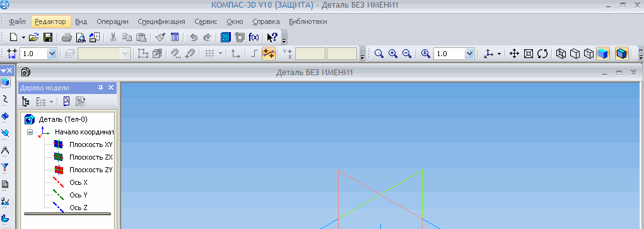Copy selection using the copy icon
644x229 pixels.
(x=127, y=37)
